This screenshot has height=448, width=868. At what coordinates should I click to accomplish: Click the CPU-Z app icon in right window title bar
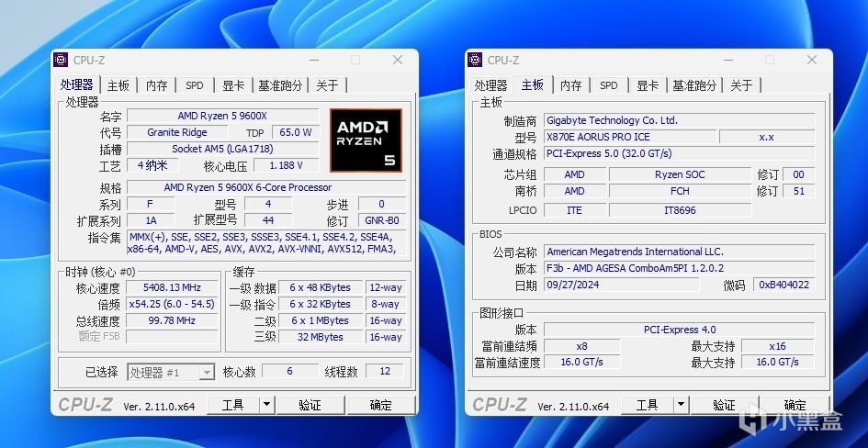475,60
